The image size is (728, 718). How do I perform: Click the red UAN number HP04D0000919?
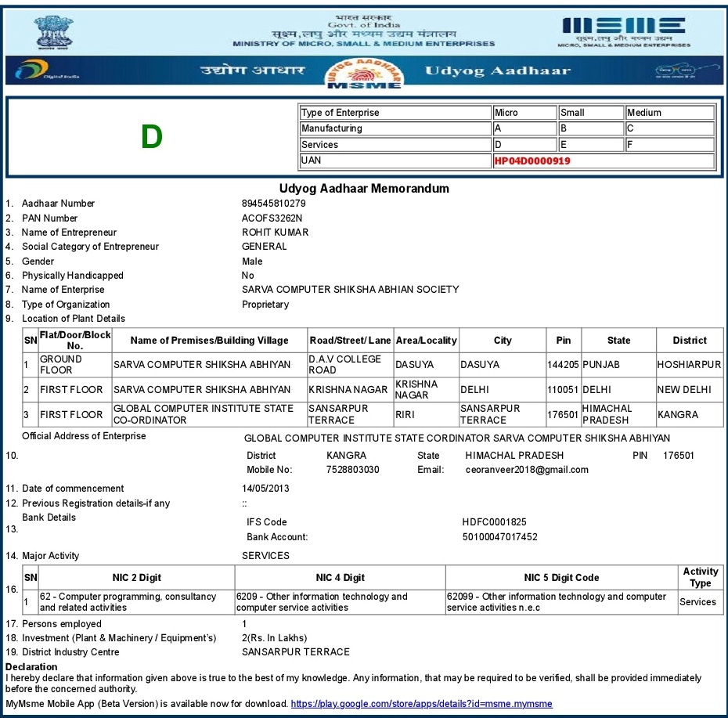point(532,161)
